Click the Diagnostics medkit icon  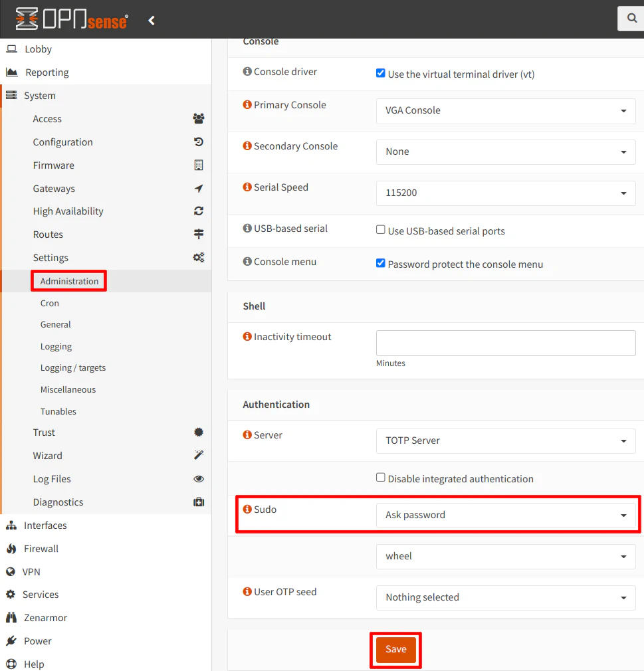pos(199,502)
